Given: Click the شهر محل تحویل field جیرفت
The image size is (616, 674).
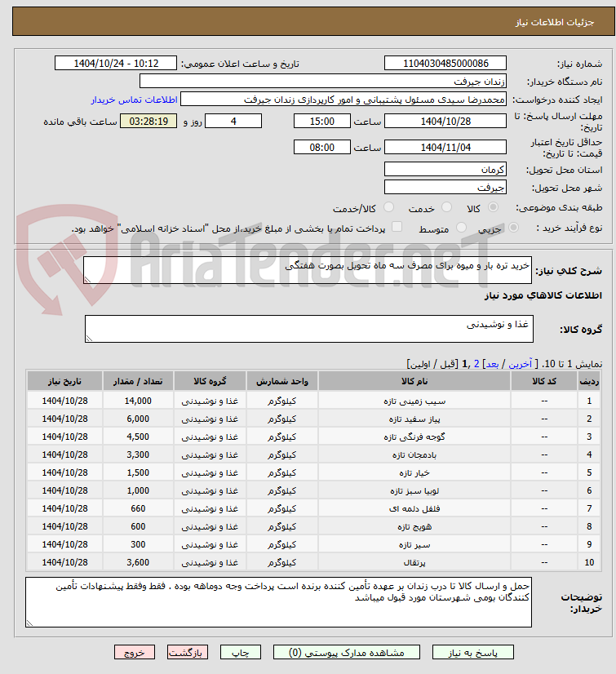Looking at the screenshot, I should (445, 188).
